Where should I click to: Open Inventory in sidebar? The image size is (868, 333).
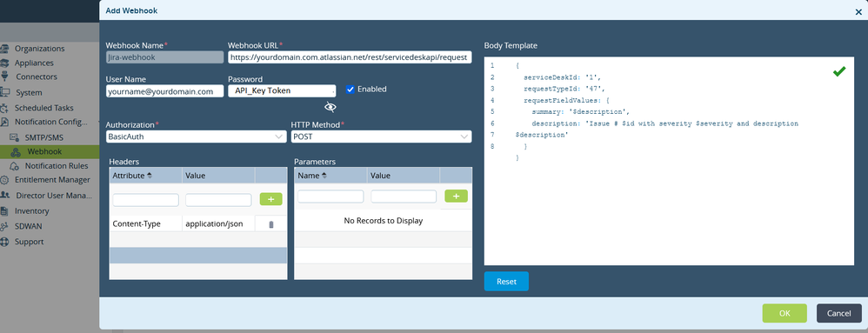point(31,210)
